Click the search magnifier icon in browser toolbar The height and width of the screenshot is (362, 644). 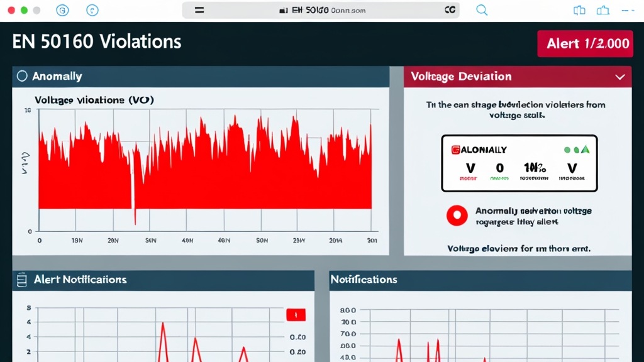pyautogui.click(x=482, y=10)
